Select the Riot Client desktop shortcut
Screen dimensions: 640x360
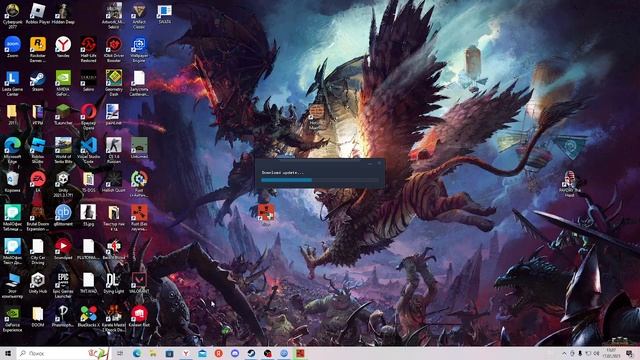click(x=139, y=316)
